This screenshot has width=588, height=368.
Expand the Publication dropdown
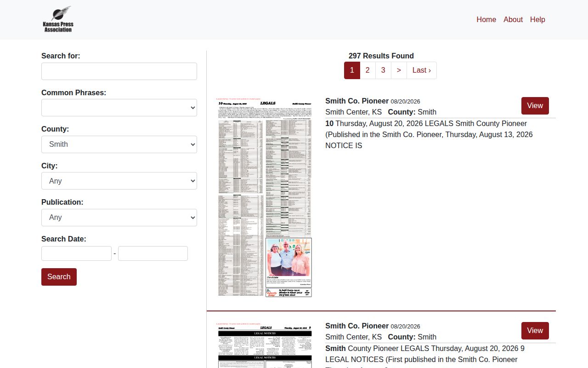[119, 218]
